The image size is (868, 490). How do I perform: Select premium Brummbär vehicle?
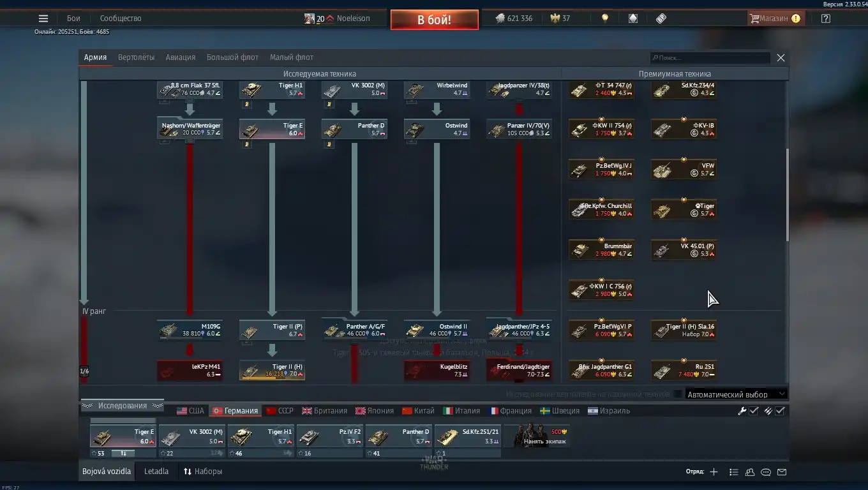point(601,249)
